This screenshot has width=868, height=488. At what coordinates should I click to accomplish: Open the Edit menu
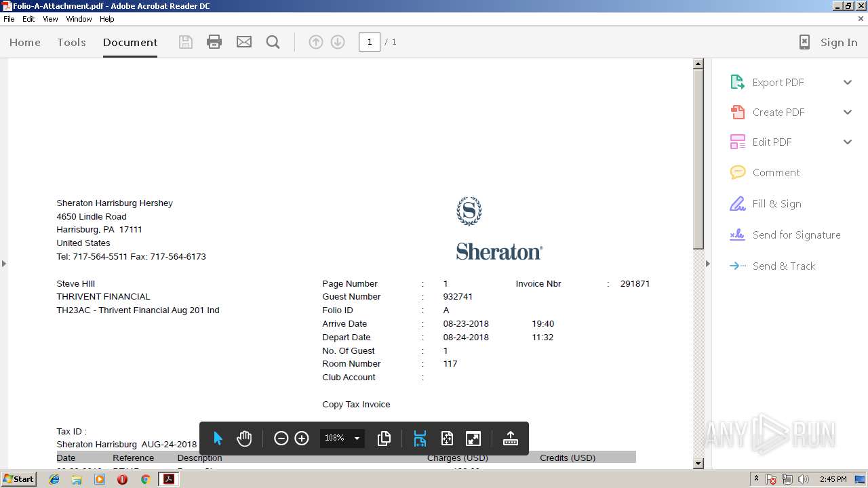(x=28, y=19)
